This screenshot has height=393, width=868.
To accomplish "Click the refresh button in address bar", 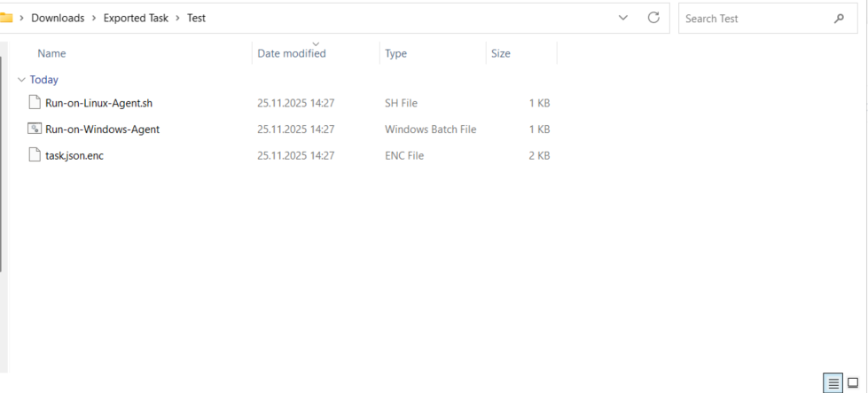I will (x=653, y=18).
